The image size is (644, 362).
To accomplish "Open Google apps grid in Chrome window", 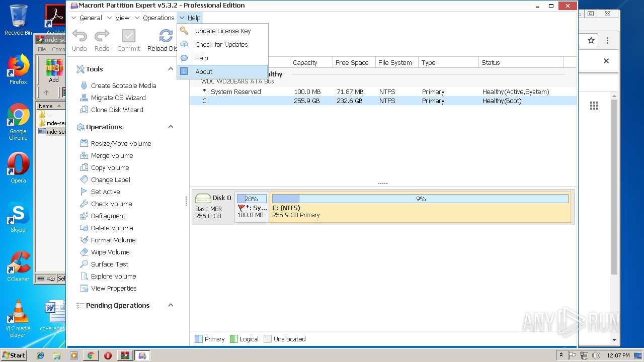I will [594, 106].
